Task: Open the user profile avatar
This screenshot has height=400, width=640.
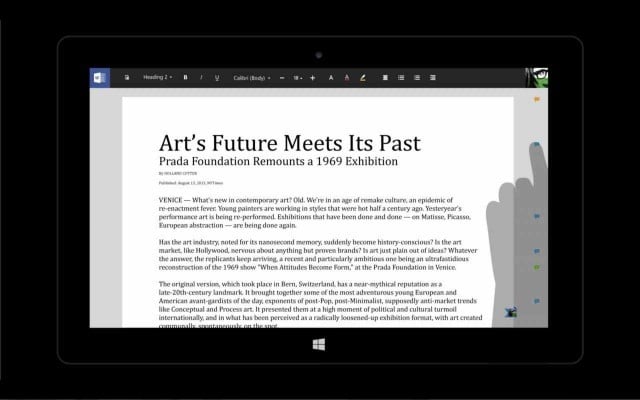Action: tap(536, 78)
